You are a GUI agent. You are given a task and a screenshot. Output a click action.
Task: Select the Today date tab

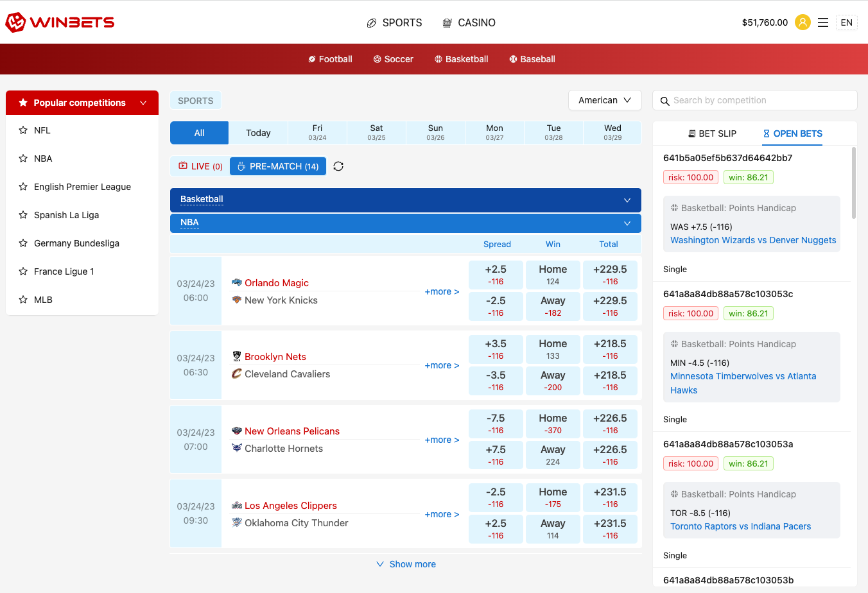258,133
